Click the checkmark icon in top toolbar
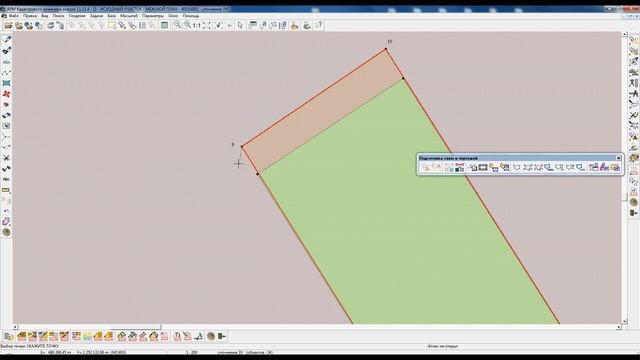Image resolution: width=640 pixels, height=360 pixels. pos(218,25)
